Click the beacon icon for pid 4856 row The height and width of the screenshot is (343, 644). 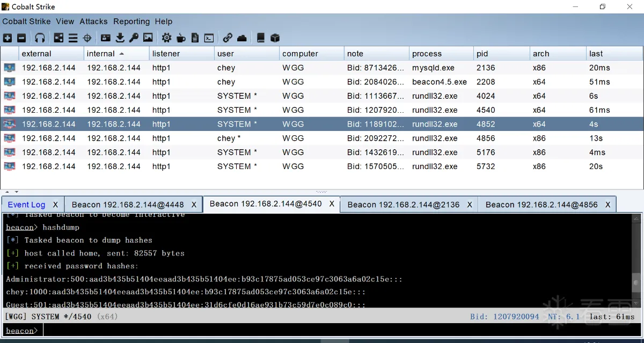[x=10, y=138]
